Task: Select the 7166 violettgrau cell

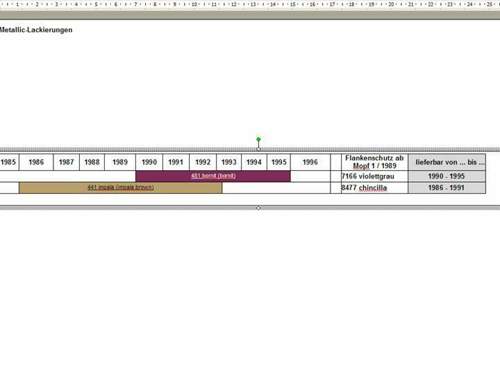Action: 375,176
